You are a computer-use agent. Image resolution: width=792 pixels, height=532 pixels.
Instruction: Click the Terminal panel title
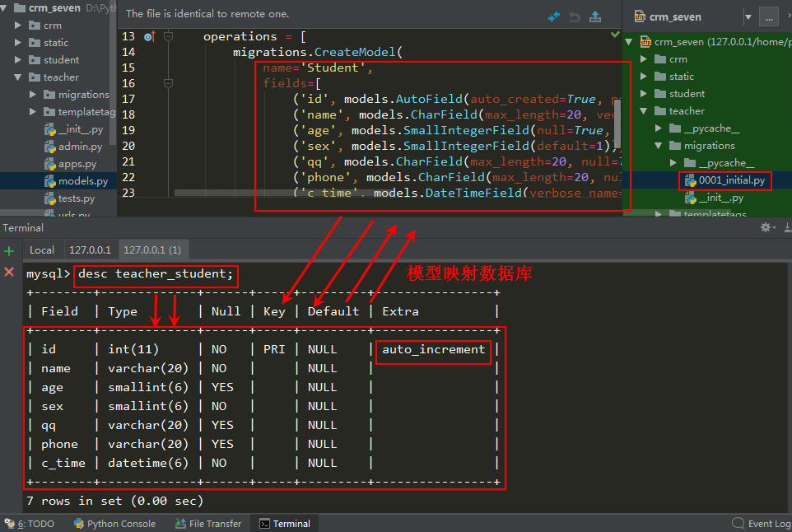(23, 228)
